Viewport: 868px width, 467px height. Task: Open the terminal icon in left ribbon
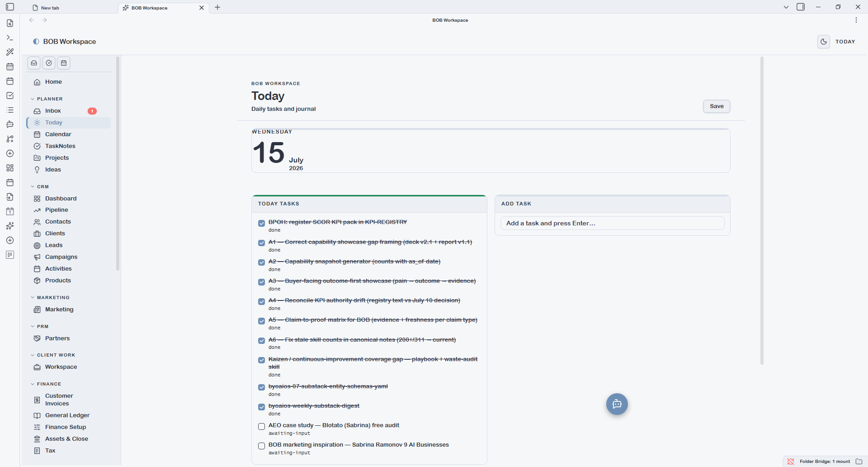point(10,38)
